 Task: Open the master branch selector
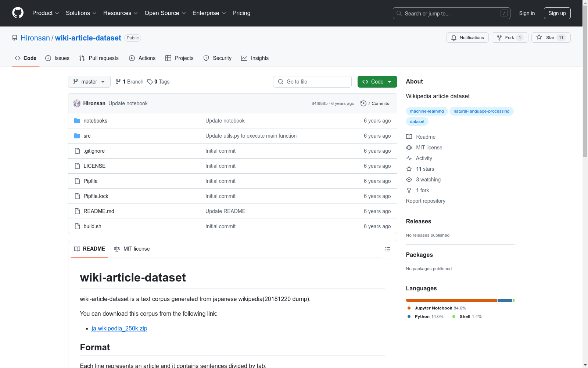89,82
